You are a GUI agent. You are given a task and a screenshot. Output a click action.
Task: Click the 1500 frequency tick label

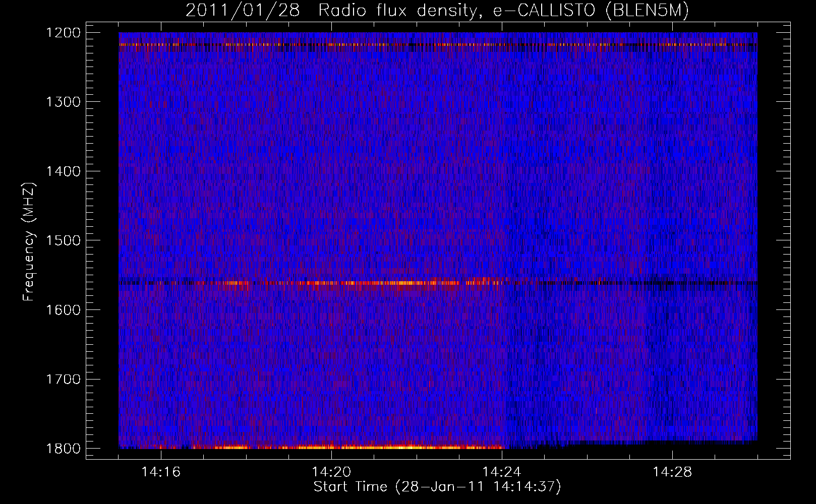pyautogui.click(x=63, y=240)
